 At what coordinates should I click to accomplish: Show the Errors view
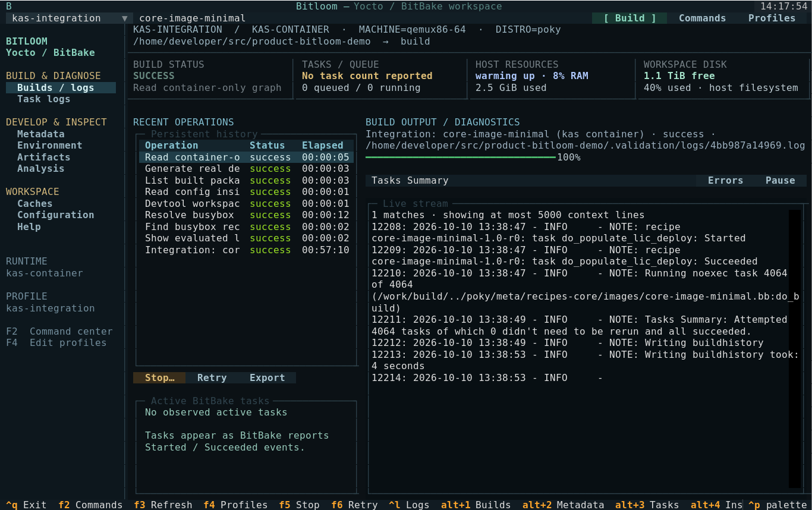point(725,181)
